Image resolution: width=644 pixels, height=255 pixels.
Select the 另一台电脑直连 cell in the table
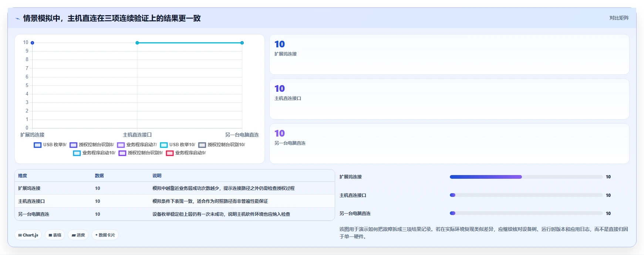34,214
